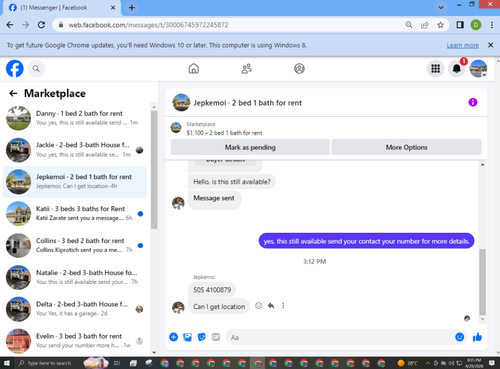Image resolution: width=500 pixels, height=369 pixels.
Task: Click 'Hello, is this still available?' message
Action: 232,182
